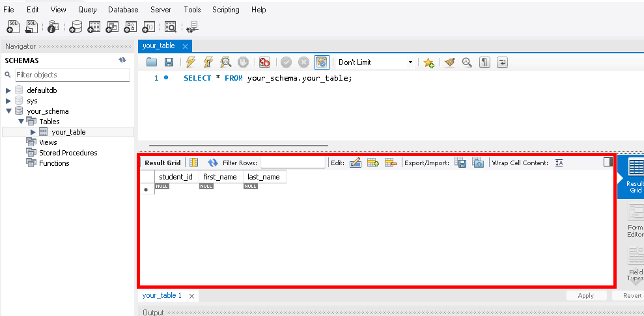Toggle result side panel visibility icon
The image size is (644, 316).
[x=608, y=163]
